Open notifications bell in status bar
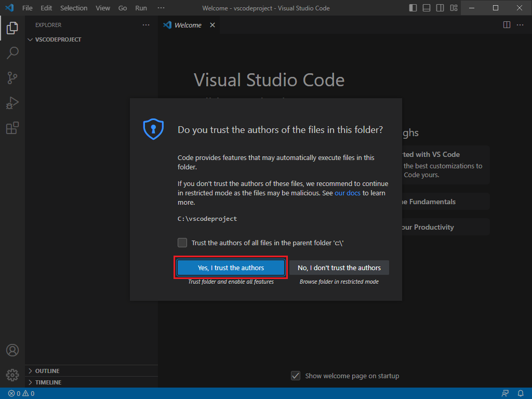Viewport: 532px width, 399px height. tap(521, 393)
